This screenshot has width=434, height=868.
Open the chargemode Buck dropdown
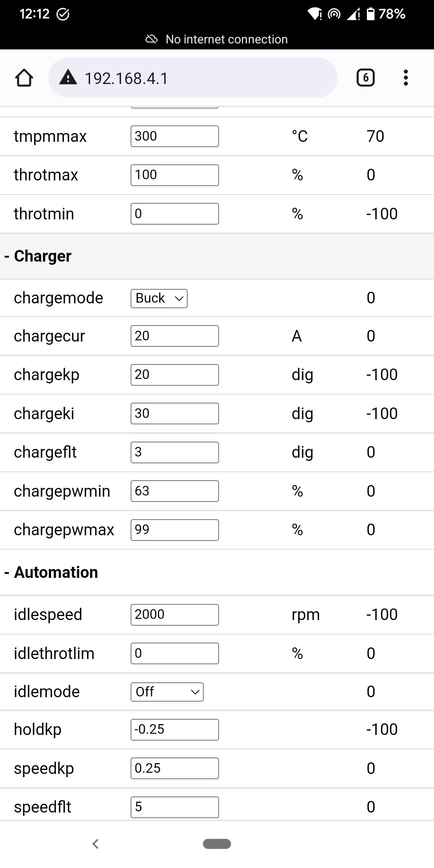pyautogui.click(x=159, y=298)
